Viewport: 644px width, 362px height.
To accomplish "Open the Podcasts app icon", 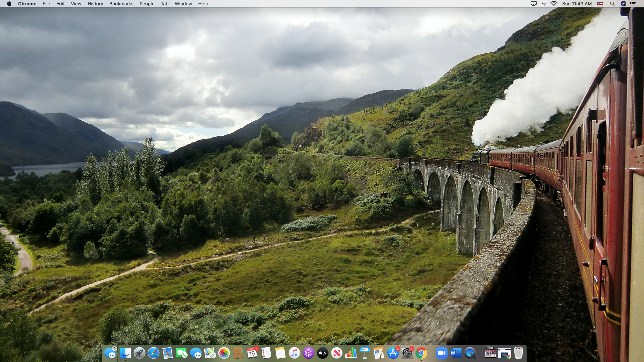I will tap(309, 353).
